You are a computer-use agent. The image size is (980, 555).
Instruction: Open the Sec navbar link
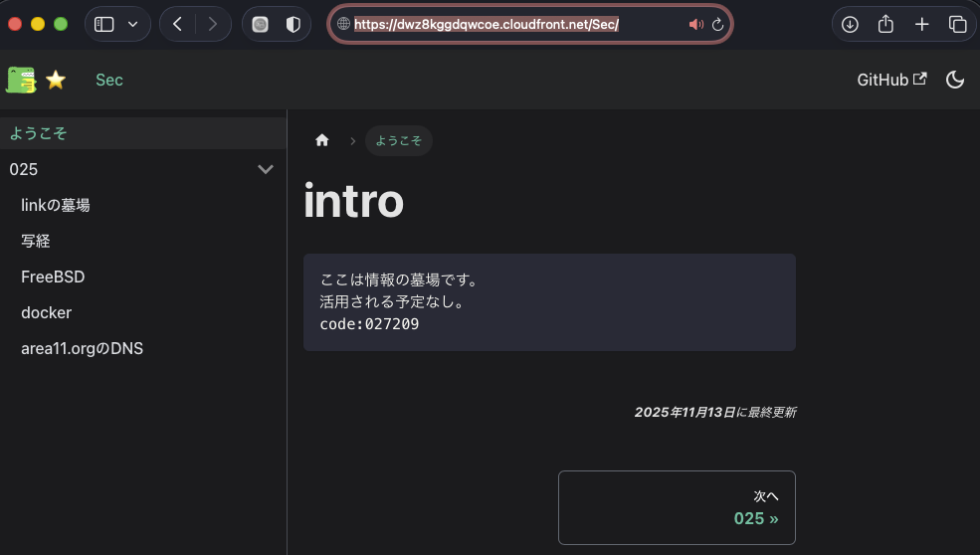point(109,80)
